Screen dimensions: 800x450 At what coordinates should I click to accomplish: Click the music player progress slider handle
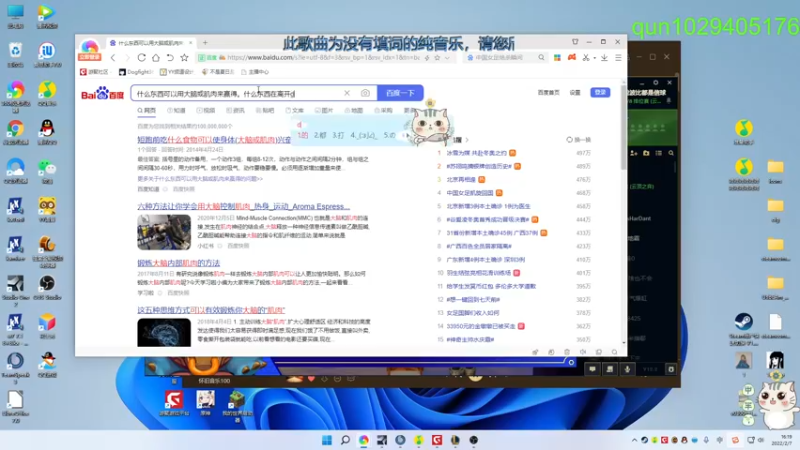point(571,362)
